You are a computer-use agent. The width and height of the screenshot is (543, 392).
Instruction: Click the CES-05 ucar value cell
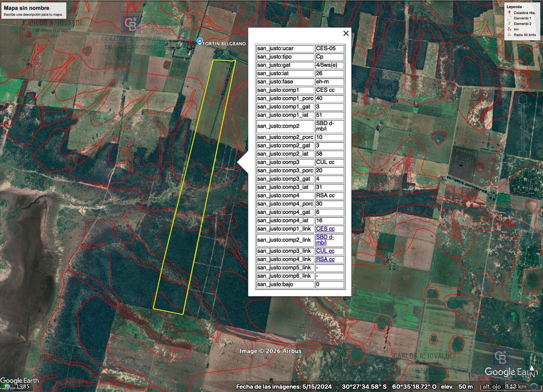coord(330,48)
